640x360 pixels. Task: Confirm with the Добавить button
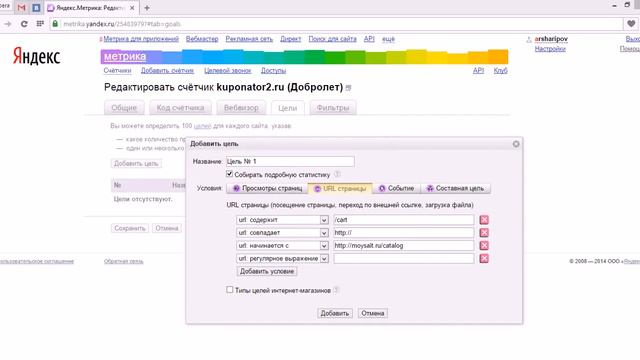(335, 313)
